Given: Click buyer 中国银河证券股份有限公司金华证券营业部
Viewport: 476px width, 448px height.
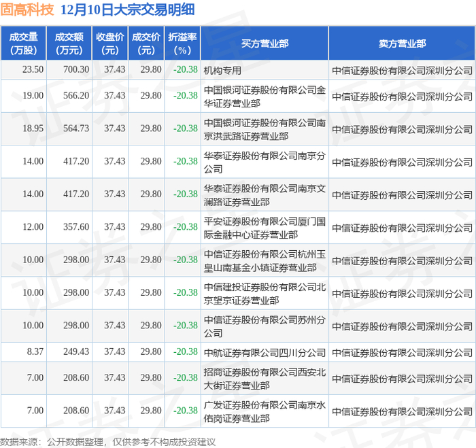Looking at the screenshot, I should tap(265, 97).
